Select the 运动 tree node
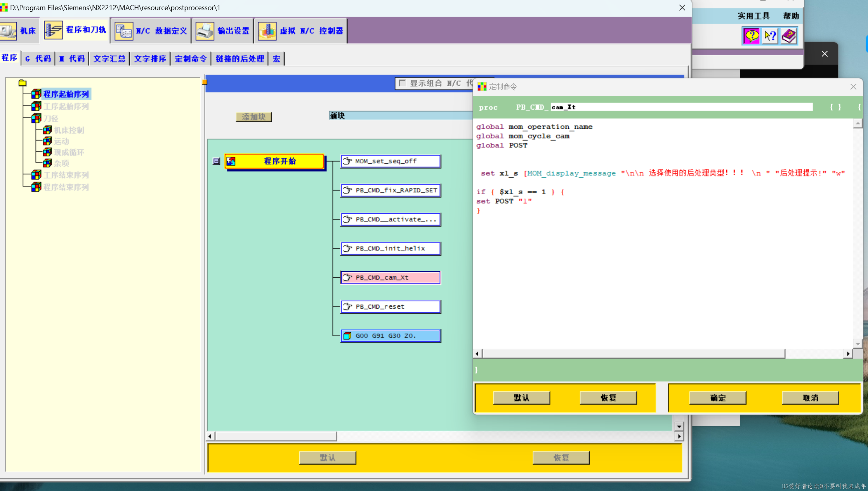This screenshot has height=491, width=868. (x=61, y=141)
